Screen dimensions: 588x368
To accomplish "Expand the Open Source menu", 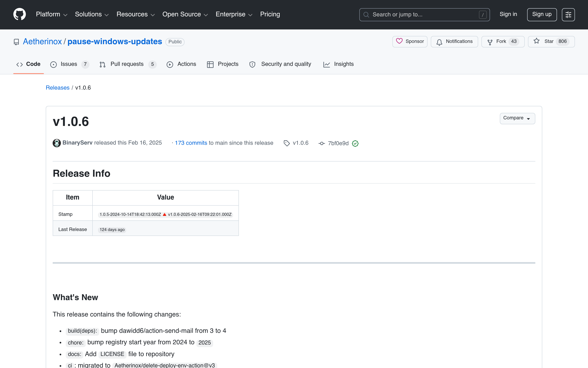I will 185,14.
